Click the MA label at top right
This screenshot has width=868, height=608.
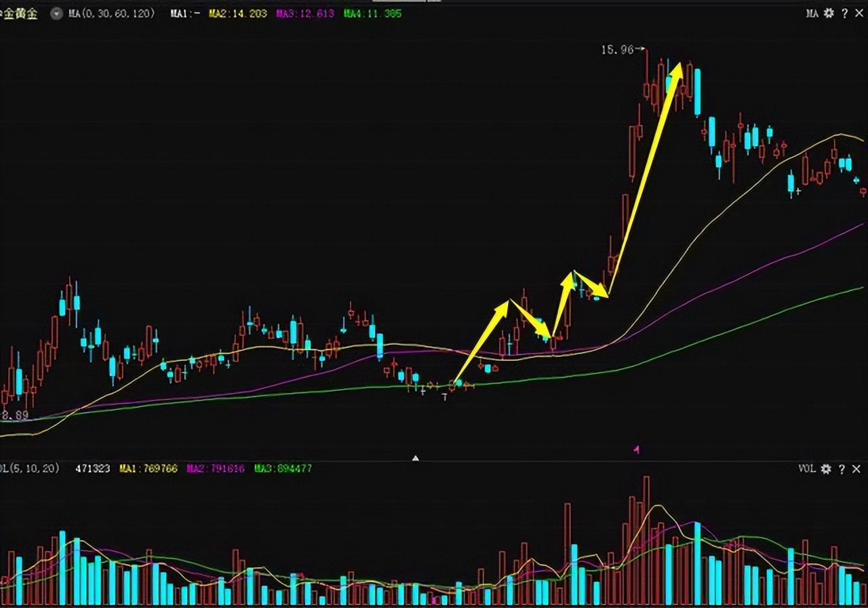[812, 13]
